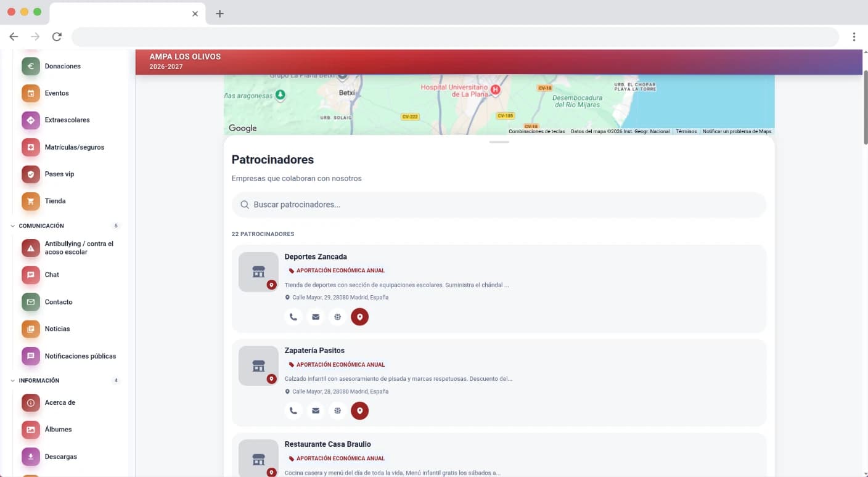Click the Pases vip shield icon
Viewport: 868px width, 477px height.
31,174
